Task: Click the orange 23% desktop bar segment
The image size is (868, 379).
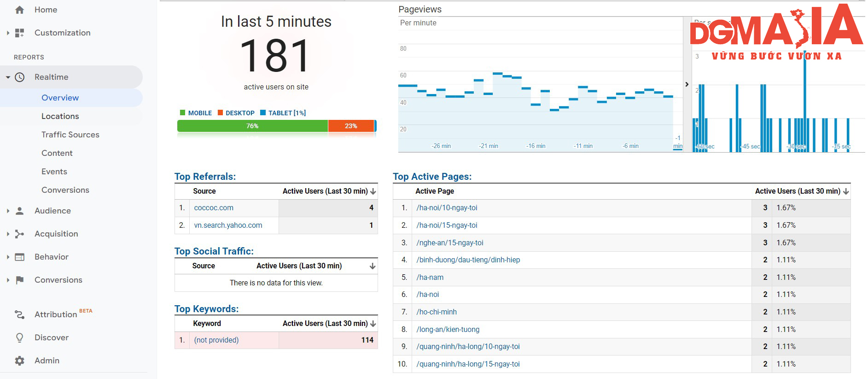Action: point(351,126)
